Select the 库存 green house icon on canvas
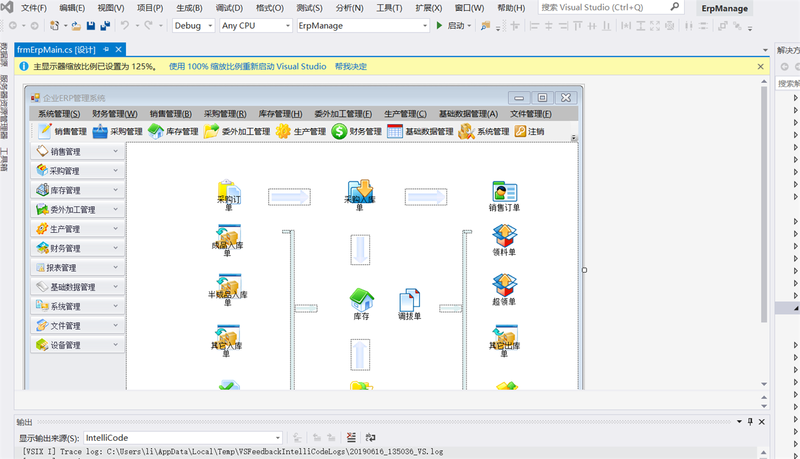 click(361, 304)
